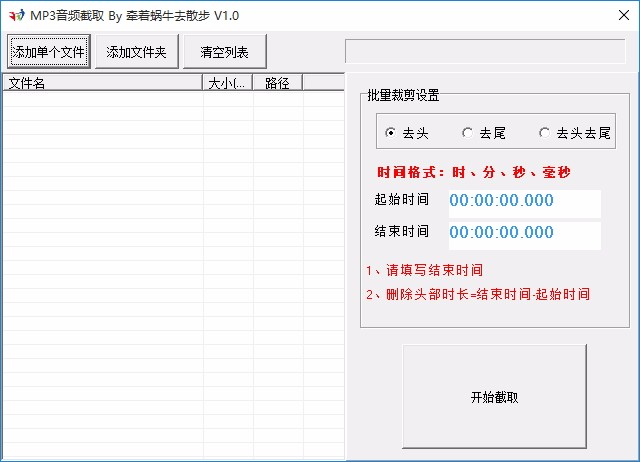Click the 时间格式 hint text
640x462 pixels.
(473, 172)
